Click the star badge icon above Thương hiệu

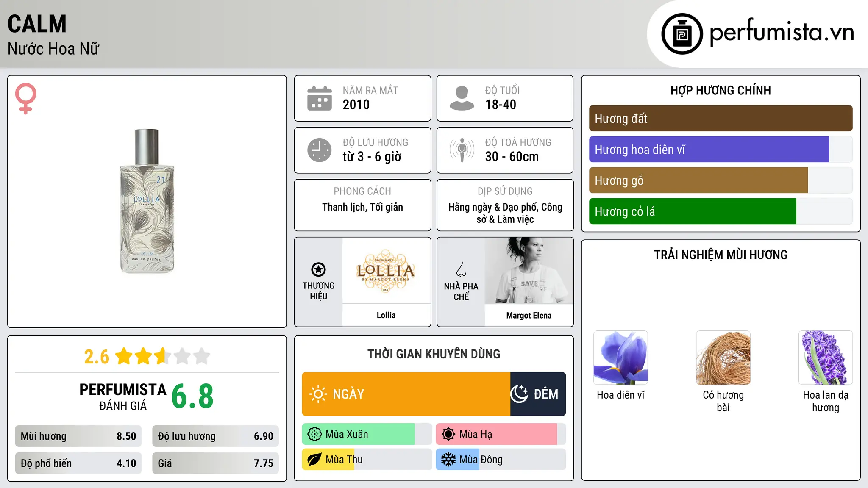[x=318, y=269]
